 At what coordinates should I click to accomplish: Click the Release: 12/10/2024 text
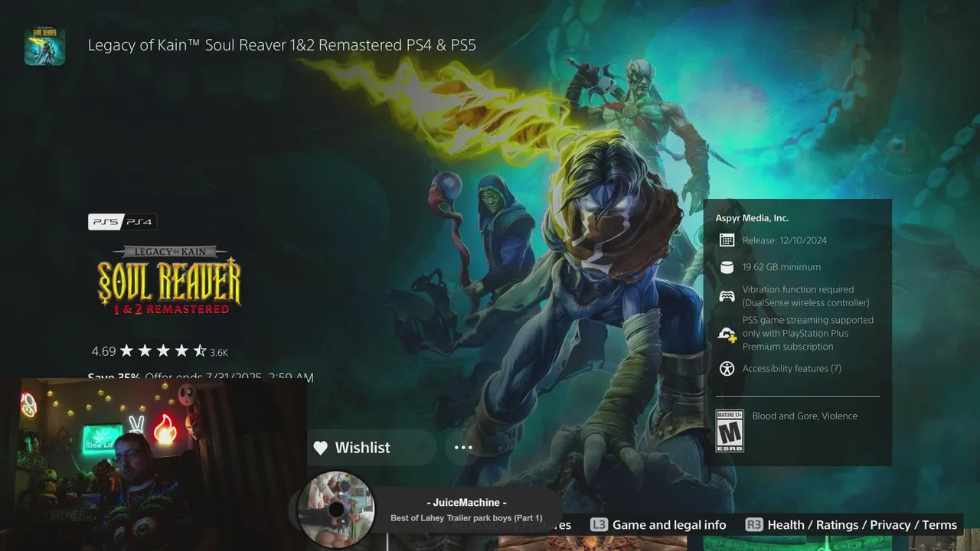coord(785,240)
